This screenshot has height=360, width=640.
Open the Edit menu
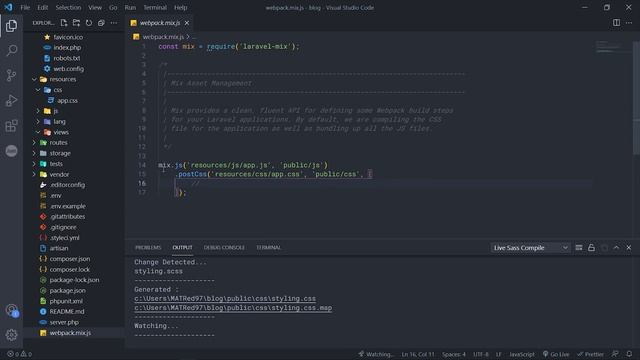42,7
